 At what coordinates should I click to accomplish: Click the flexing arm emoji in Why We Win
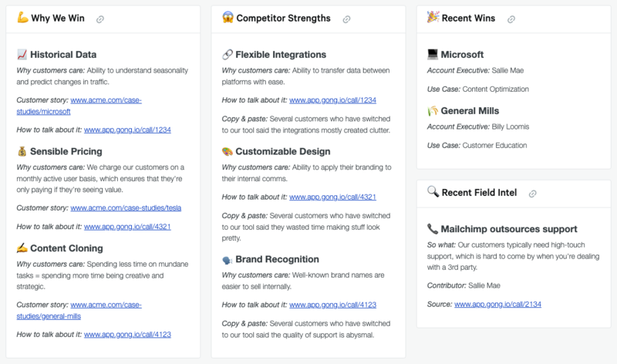coord(22,18)
